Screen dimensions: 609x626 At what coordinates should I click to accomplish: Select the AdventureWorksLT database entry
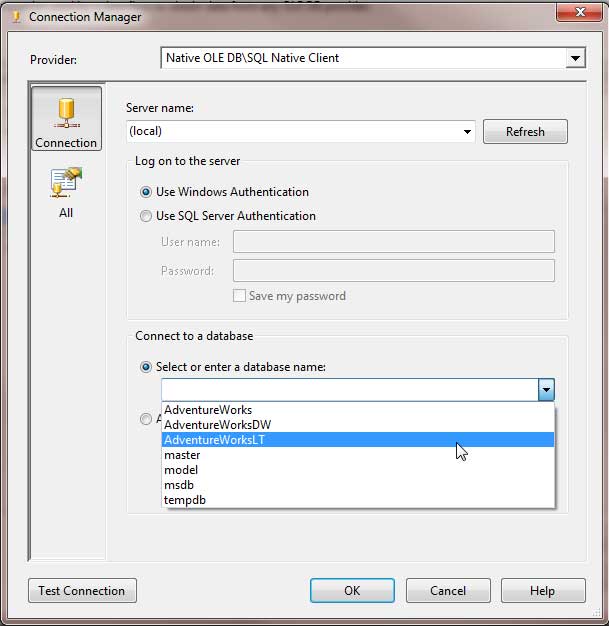pyautogui.click(x=214, y=440)
